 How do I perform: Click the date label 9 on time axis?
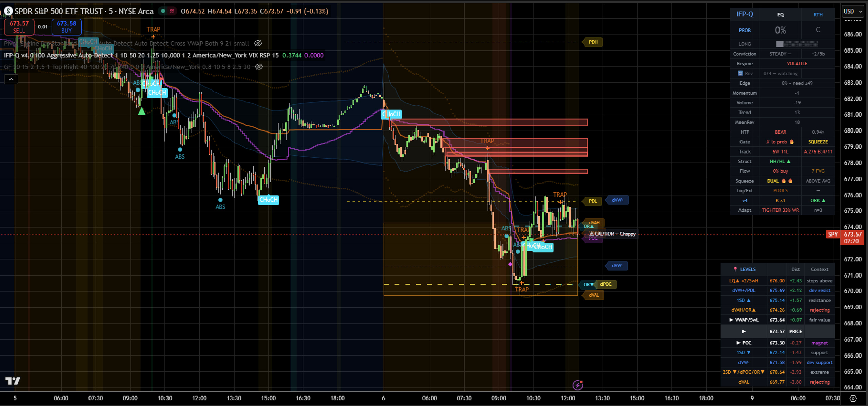click(752, 398)
